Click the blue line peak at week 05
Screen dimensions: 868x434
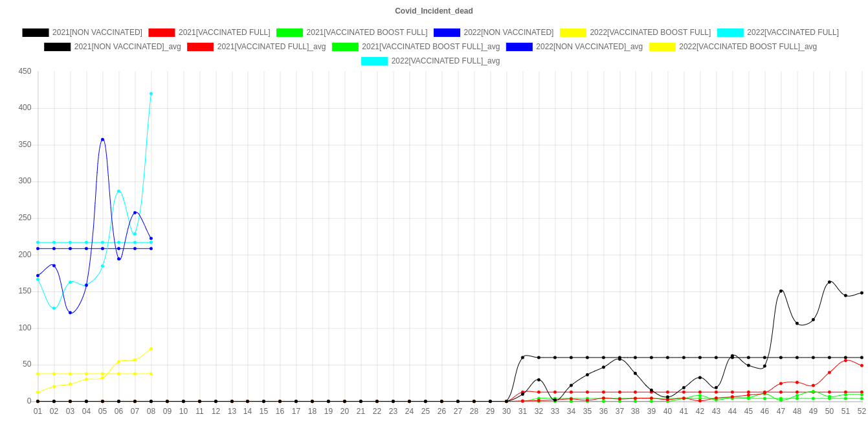click(x=102, y=139)
